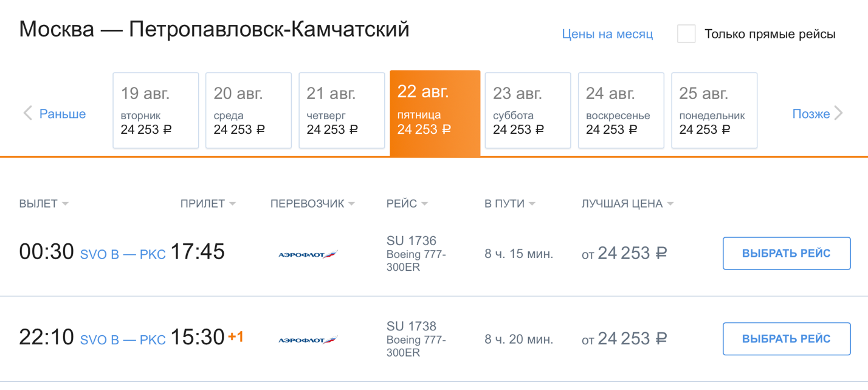Screen dimensions: 868x390
Task: Enable the Только прямые рейсы checkbox
Action: [686, 34]
